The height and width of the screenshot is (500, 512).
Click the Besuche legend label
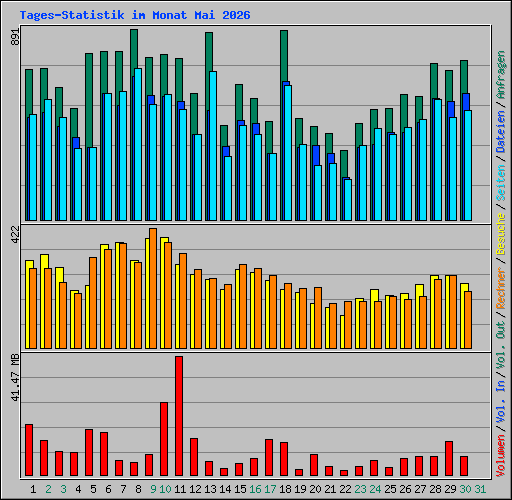coord(501,234)
